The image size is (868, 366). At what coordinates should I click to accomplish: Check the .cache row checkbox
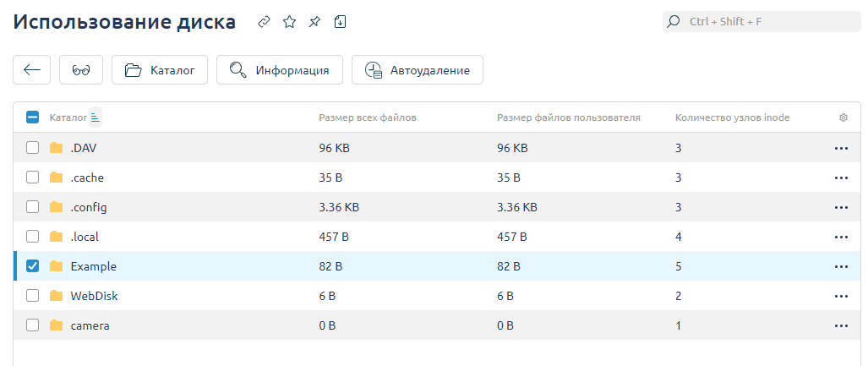[x=33, y=178]
